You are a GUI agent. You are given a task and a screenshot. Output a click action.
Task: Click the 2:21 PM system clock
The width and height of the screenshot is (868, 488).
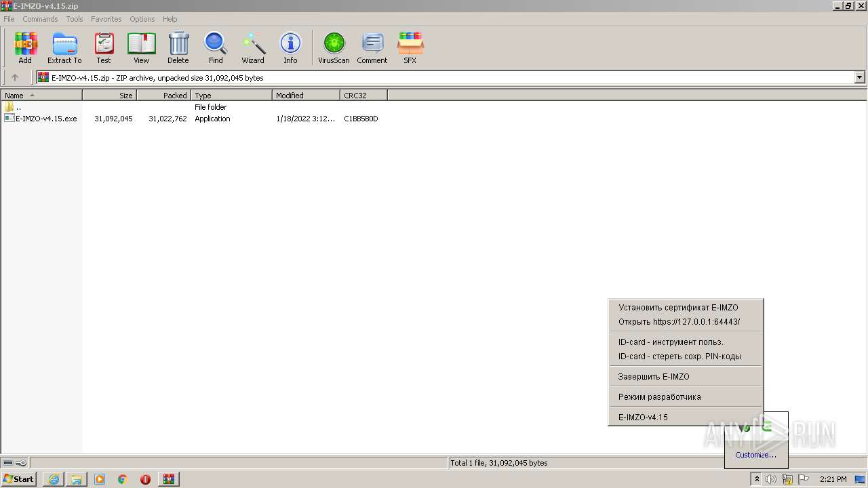(x=833, y=479)
